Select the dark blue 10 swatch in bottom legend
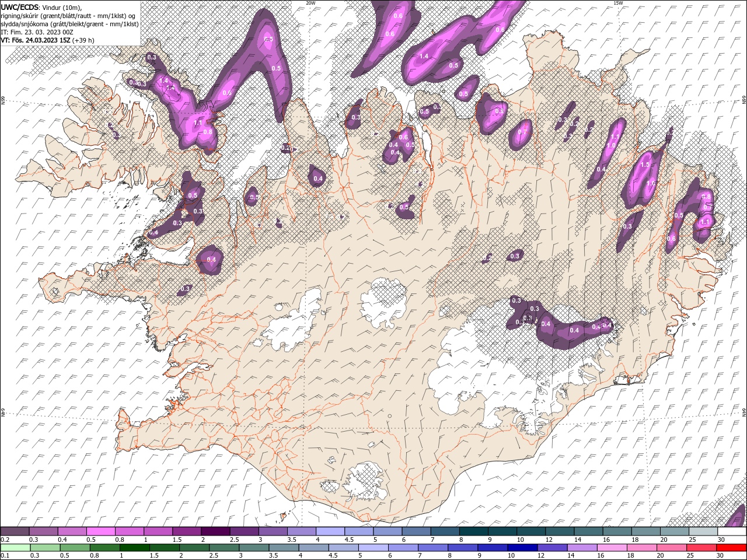This screenshot has height=560, width=747. click(x=522, y=548)
